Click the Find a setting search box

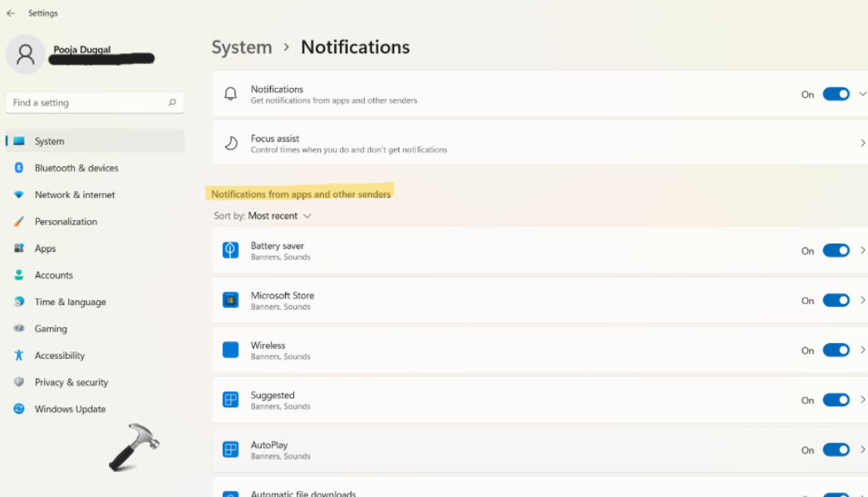87,103
